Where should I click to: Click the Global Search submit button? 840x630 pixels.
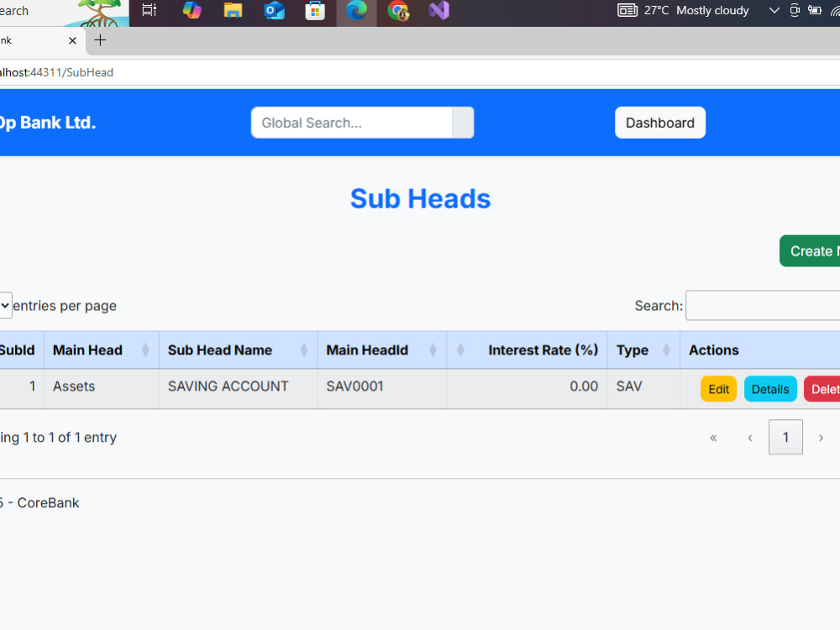(x=464, y=123)
